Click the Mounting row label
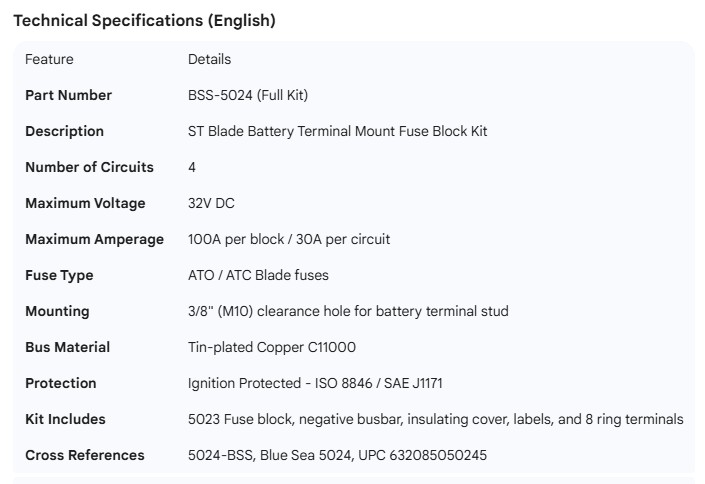This screenshot has height=484, width=705. (x=57, y=311)
